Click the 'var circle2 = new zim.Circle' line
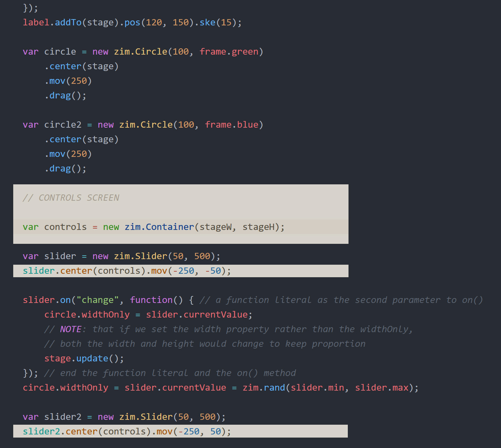Viewport: 501px width, 448px height. click(143, 125)
